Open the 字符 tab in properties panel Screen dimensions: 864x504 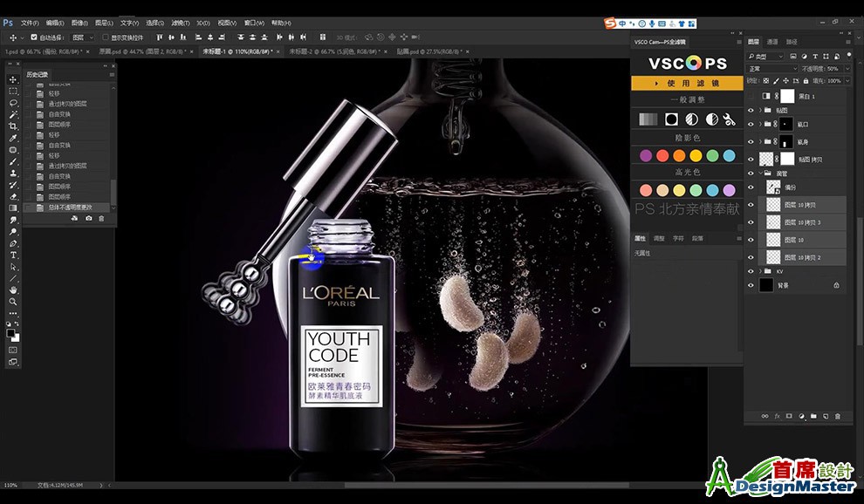(678, 239)
